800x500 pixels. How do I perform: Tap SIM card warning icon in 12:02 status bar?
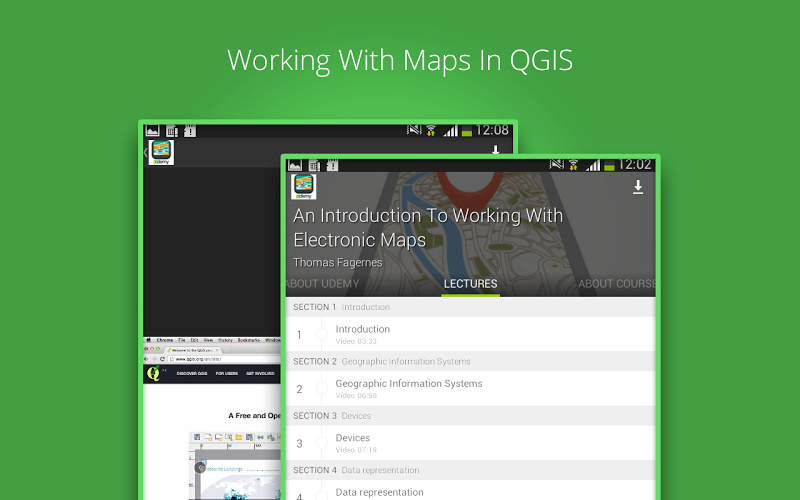tap(314, 165)
